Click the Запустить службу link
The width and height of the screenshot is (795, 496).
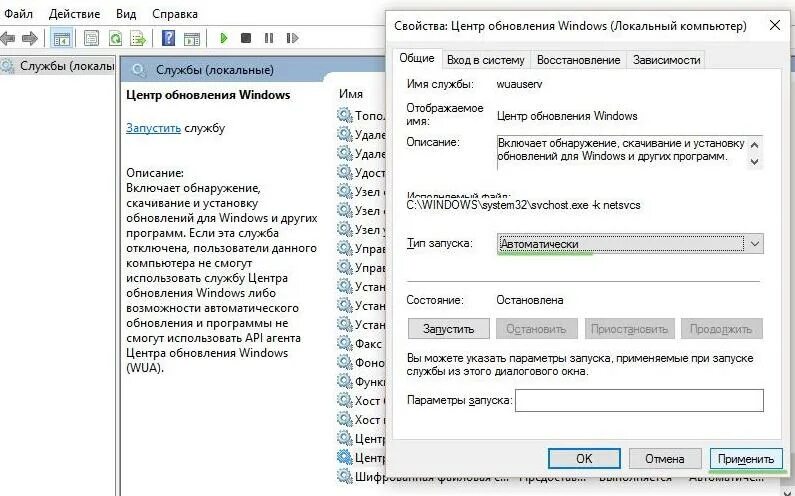coord(153,128)
